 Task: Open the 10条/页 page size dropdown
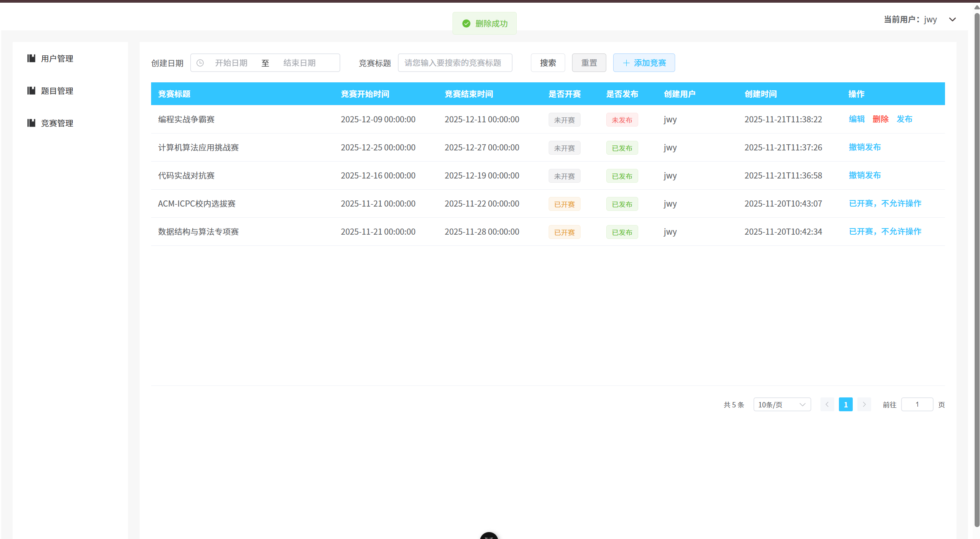pos(782,404)
